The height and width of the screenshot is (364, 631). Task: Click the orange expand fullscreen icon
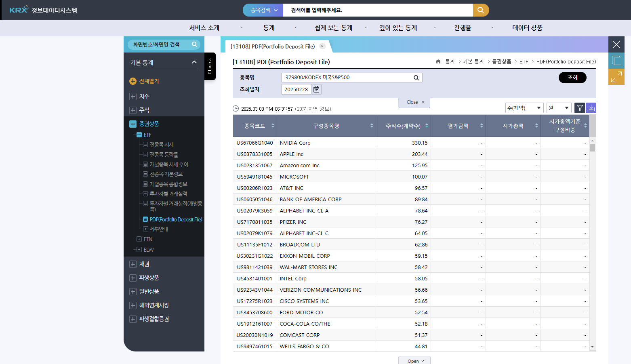(x=616, y=77)
